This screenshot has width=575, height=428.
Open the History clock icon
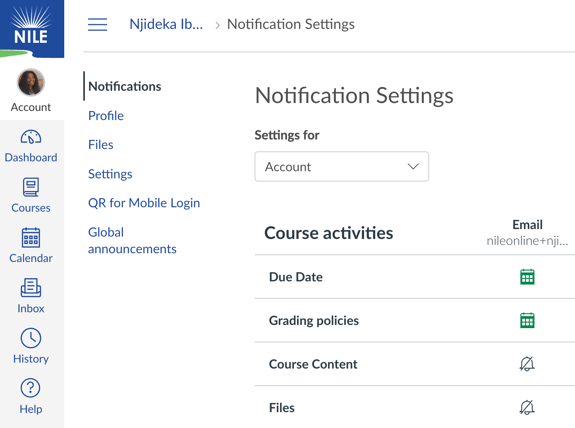pyautogui.click(x=31, y=338)
